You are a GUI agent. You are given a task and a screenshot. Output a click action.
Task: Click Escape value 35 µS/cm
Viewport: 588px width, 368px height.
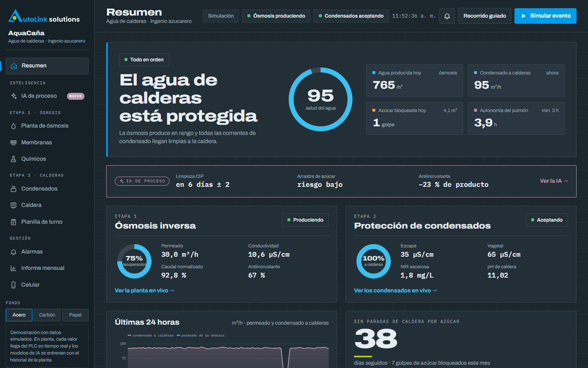pyautogui.click(x=417, y=255)
